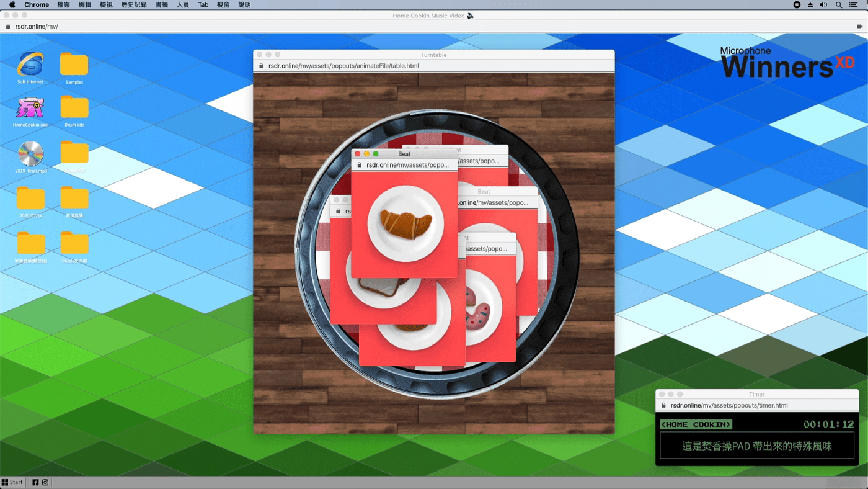Open the folder right of 2020/02/14
This screenshot has width=868, height=489.
tap(74, 201)
